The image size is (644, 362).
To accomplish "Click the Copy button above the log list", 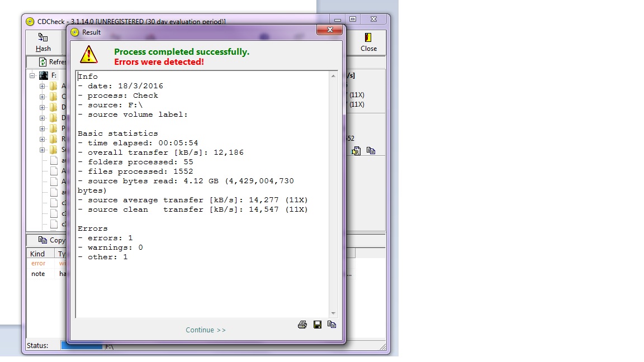I will coord(51,240).
